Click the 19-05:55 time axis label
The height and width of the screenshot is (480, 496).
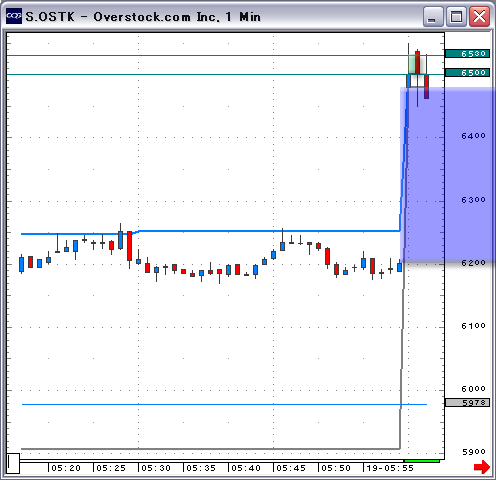pos(390,468)
